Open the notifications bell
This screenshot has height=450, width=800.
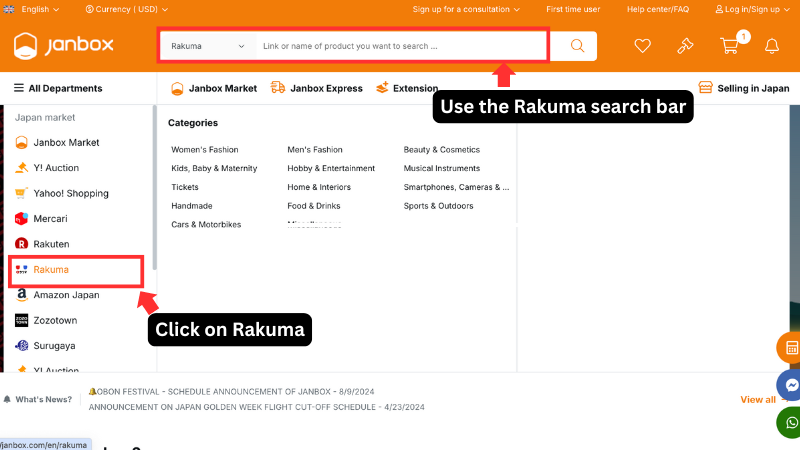pos(772,46)
